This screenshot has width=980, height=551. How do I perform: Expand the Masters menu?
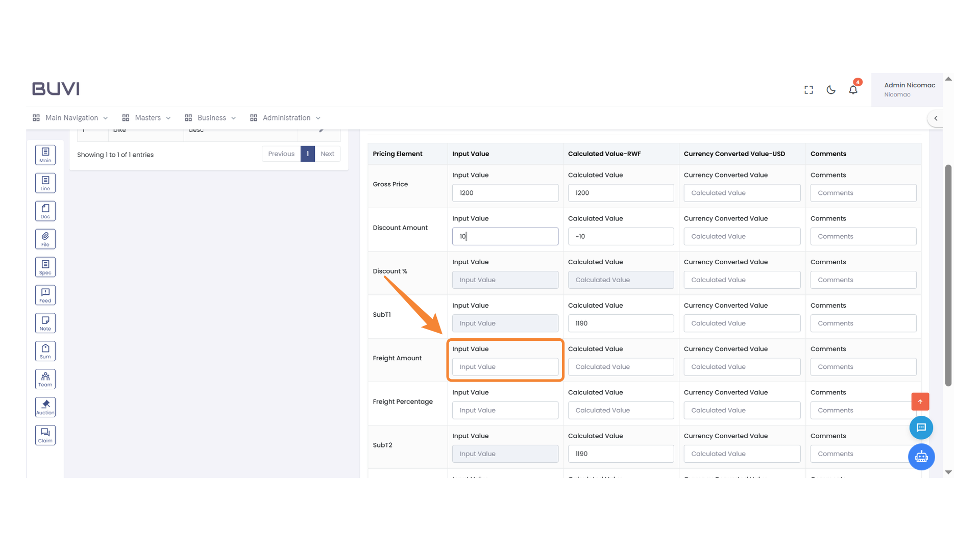click(x=148, y=117)
